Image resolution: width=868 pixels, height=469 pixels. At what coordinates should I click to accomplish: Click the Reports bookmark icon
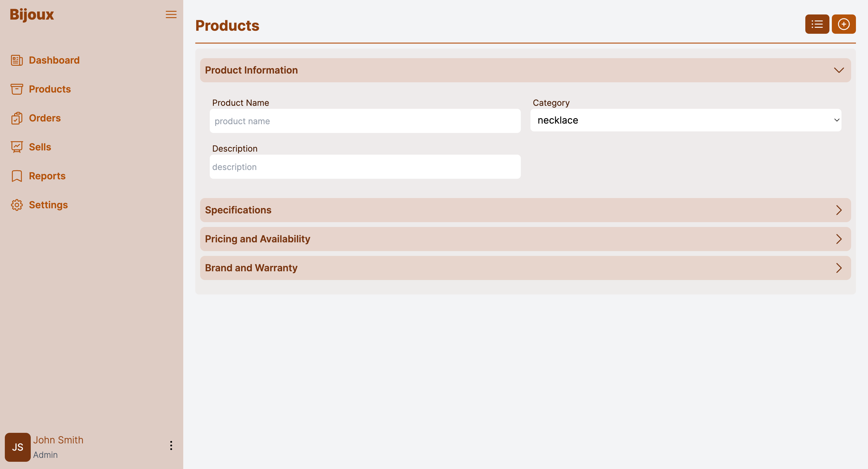17,176
